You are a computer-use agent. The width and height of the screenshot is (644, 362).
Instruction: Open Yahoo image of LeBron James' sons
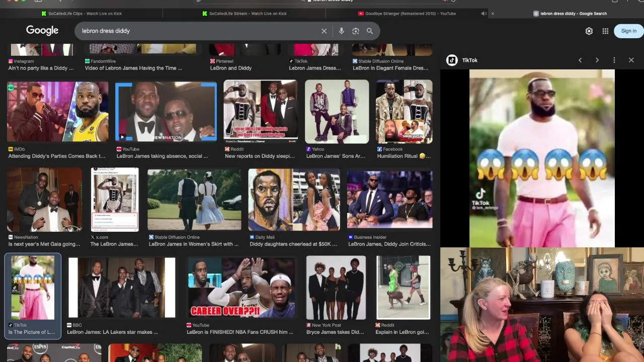(337, 112)
